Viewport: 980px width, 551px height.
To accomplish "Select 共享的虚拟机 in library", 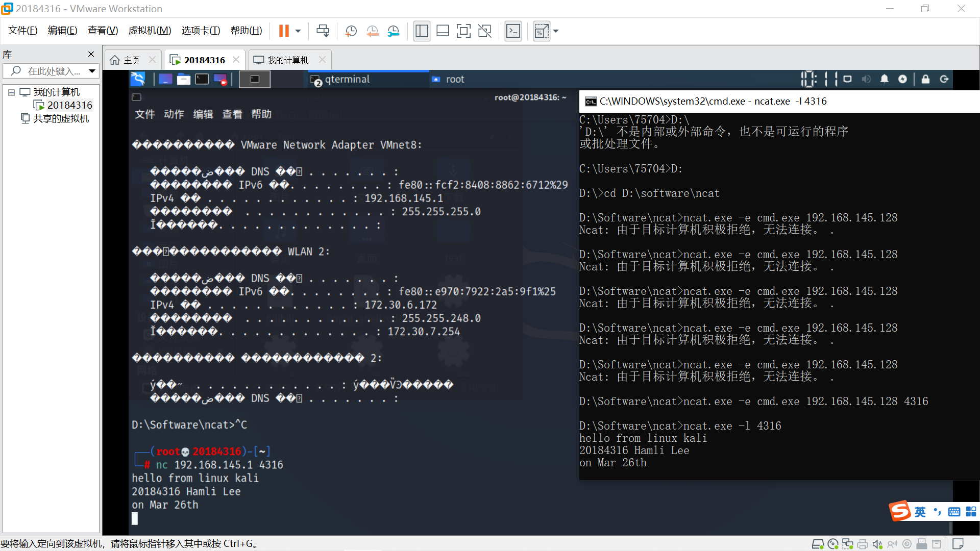I will tap(61, 118).
